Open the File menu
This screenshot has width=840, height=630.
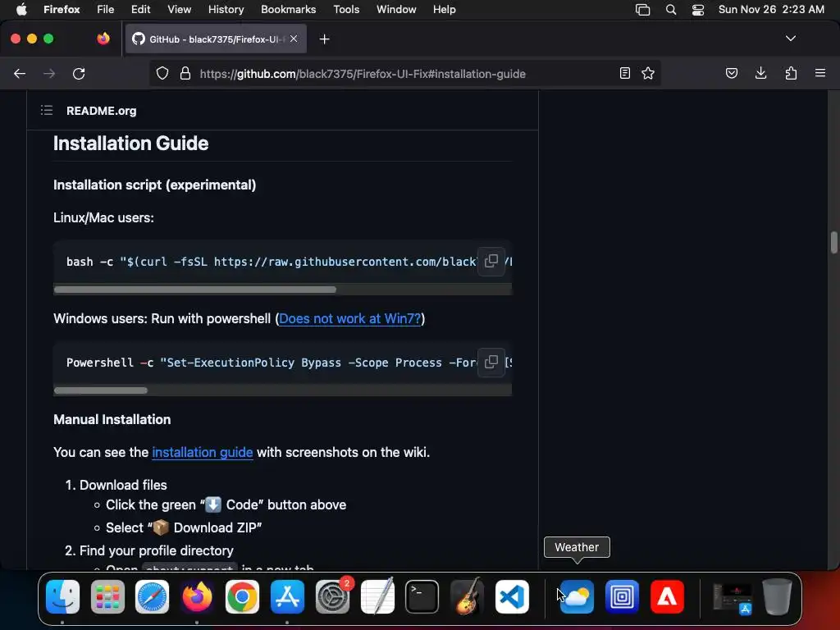coord(105,10)
